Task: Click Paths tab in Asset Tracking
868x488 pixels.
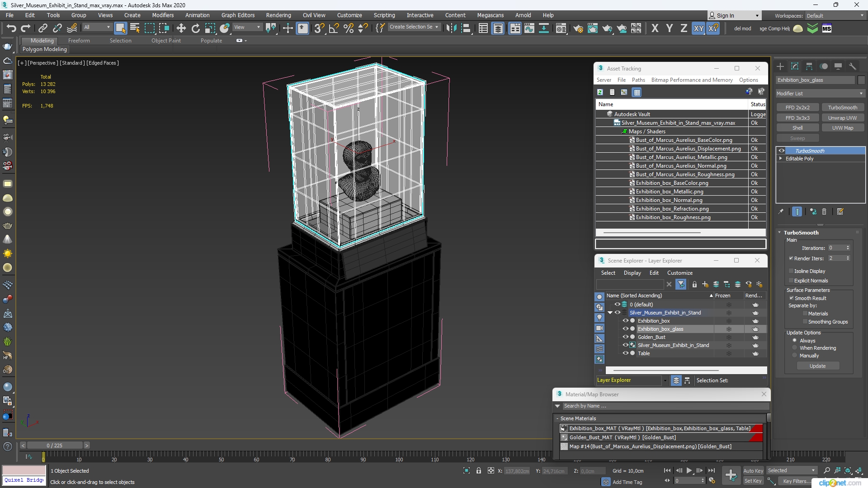Action: tap(638, 79)
